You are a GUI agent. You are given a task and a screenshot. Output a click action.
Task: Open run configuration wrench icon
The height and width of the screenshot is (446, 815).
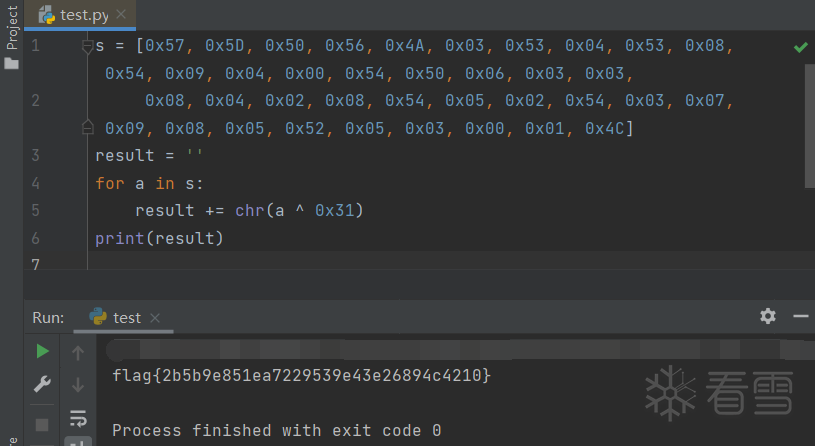[42, 384]
